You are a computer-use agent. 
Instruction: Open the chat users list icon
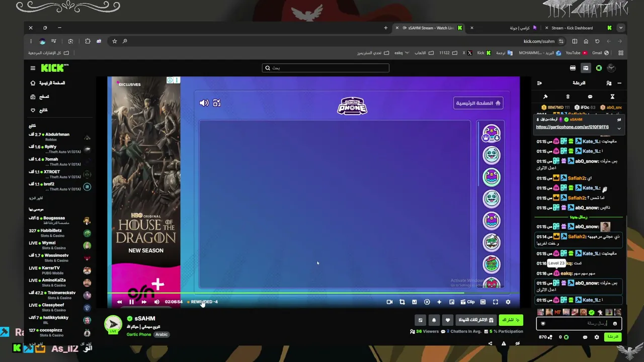pyautogui.click(x=609, y=83)
